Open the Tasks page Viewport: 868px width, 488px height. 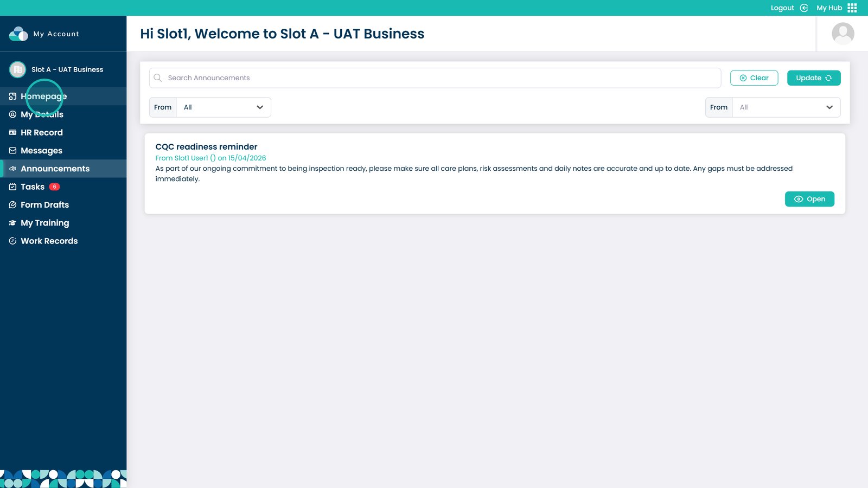(x=63, y=187)
